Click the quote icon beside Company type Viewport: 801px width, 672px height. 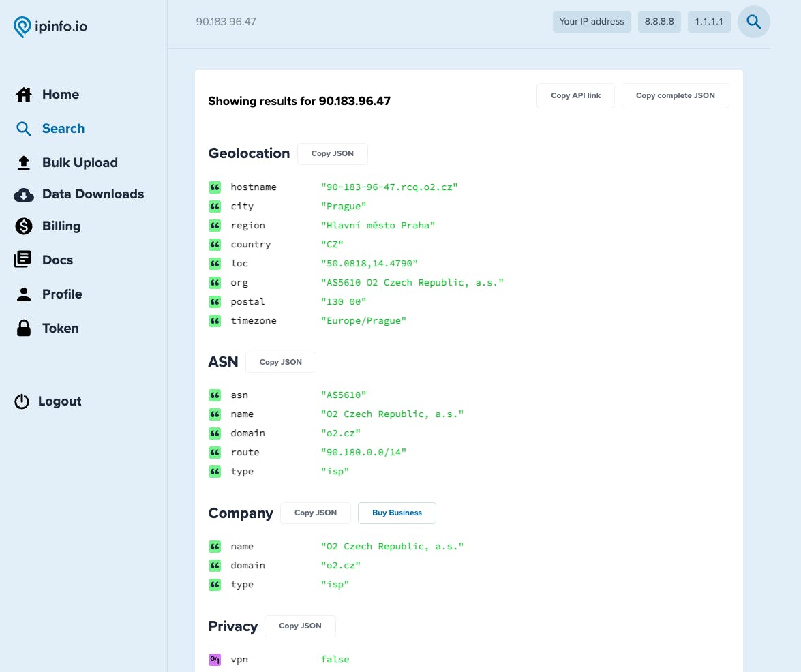215,585
